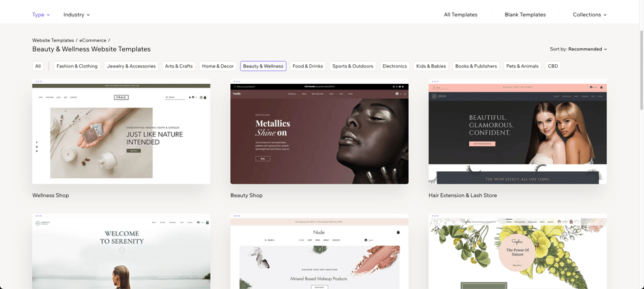This screenshot has height=289, width=644.
Task: Click eCommerce breadcrumb link
Action: pyautogui.click(x=93, y=40)
